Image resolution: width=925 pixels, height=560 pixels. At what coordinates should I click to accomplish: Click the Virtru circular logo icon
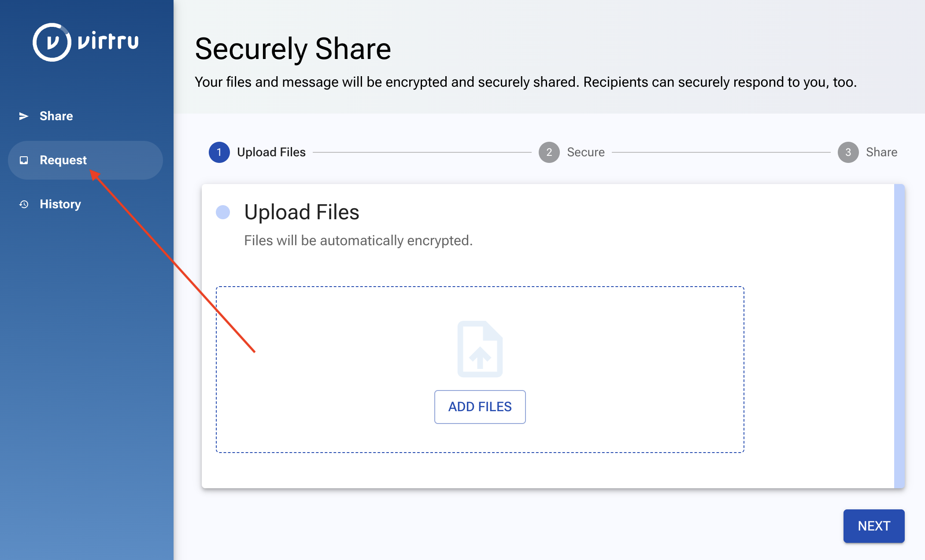[x=52, y=42]
